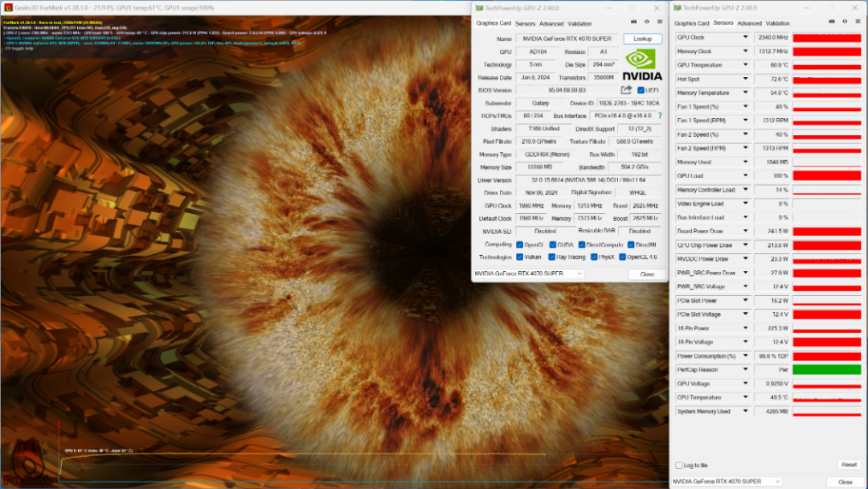
Task: Toggle the UEFI checkbox
Action: click(641, 90)
